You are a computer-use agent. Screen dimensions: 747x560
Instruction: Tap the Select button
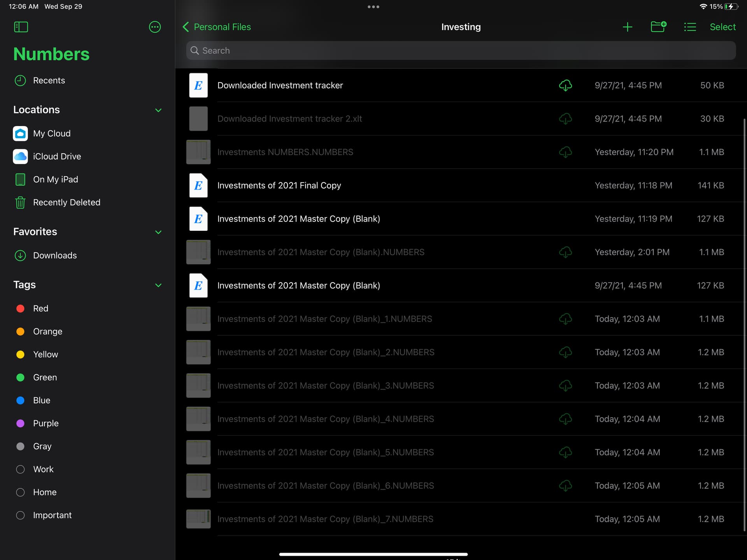[x=722, y=27]
